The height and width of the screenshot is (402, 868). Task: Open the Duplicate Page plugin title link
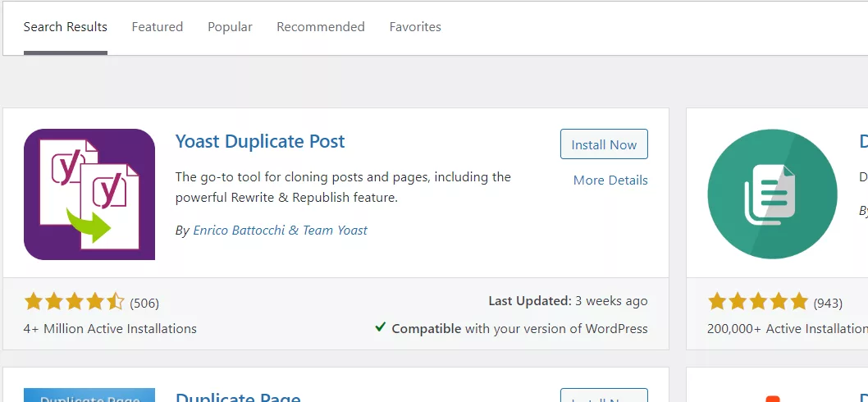click(x=238, y=397)
